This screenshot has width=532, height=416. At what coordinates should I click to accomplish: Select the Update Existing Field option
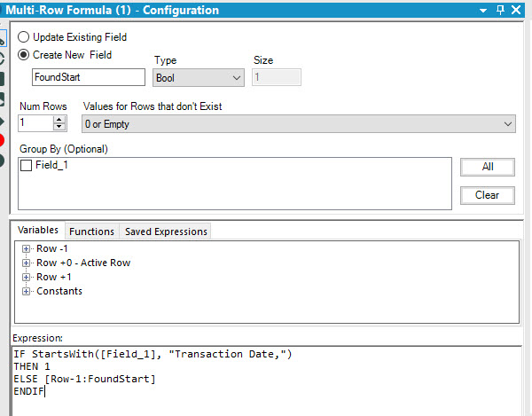pyautogui.click(x=24, y=38)
